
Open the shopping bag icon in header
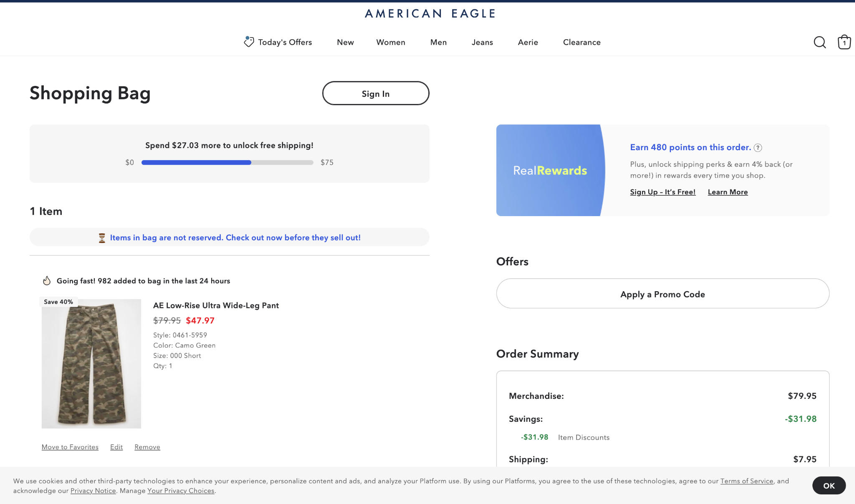tap(844, 42)
